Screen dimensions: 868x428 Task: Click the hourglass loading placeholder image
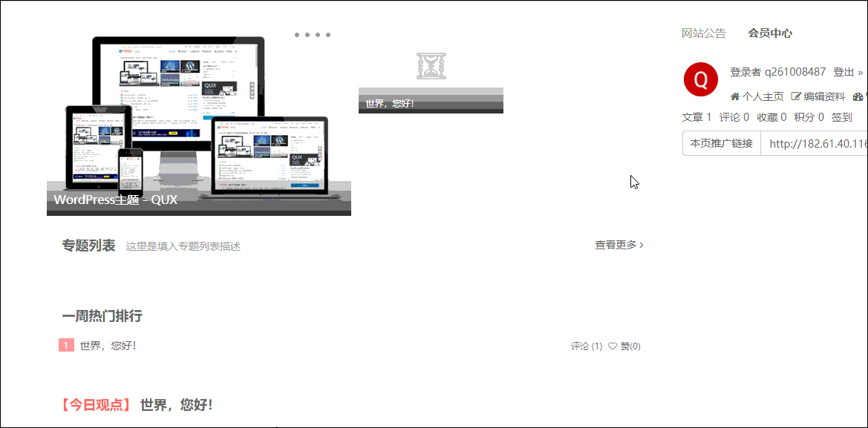(x=431, y=66)
